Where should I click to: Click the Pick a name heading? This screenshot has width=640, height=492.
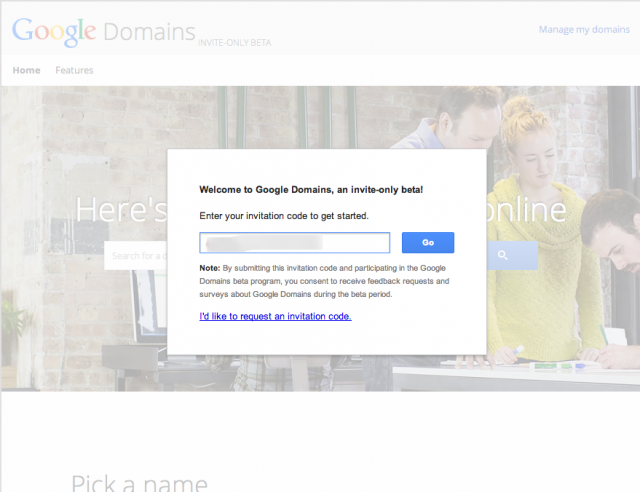139,482
